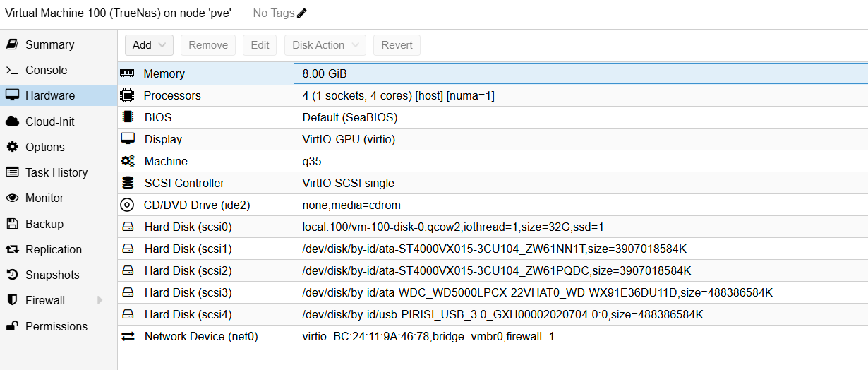Viewport: 868px width, 370px height.
Task: Expand the Firewall submenu arrow
Action: (x=100, y=300)
